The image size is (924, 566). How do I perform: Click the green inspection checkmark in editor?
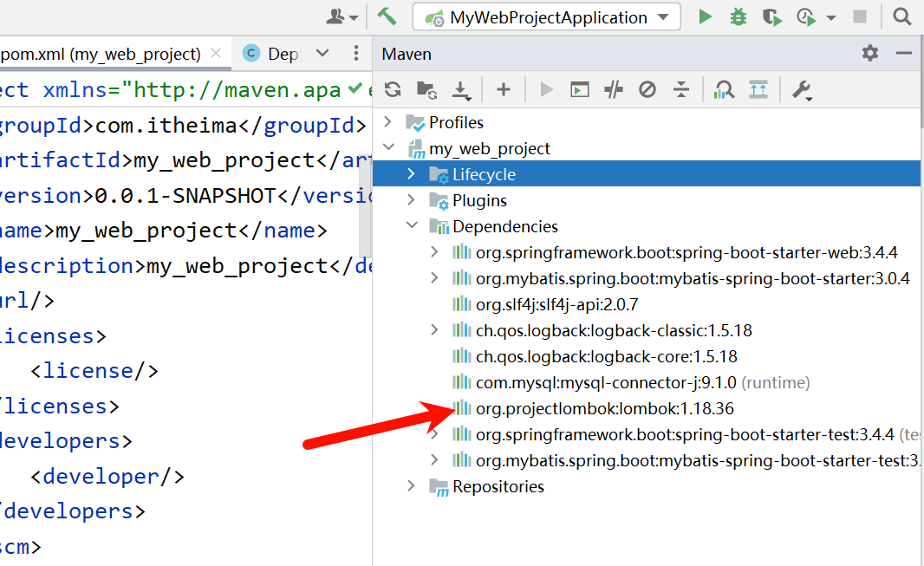[355, 88]
